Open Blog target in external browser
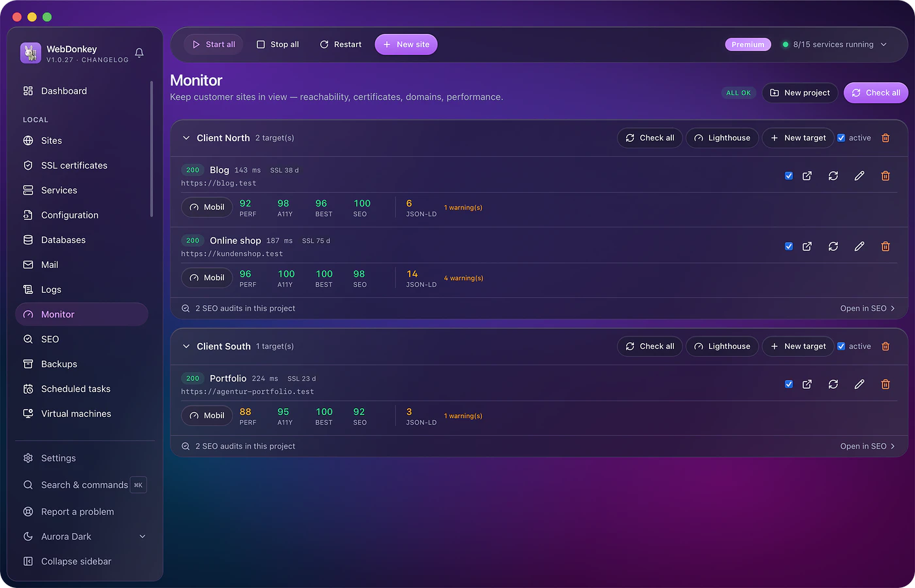The width and height of the screenshot is (915, 588). pos(807,176)
